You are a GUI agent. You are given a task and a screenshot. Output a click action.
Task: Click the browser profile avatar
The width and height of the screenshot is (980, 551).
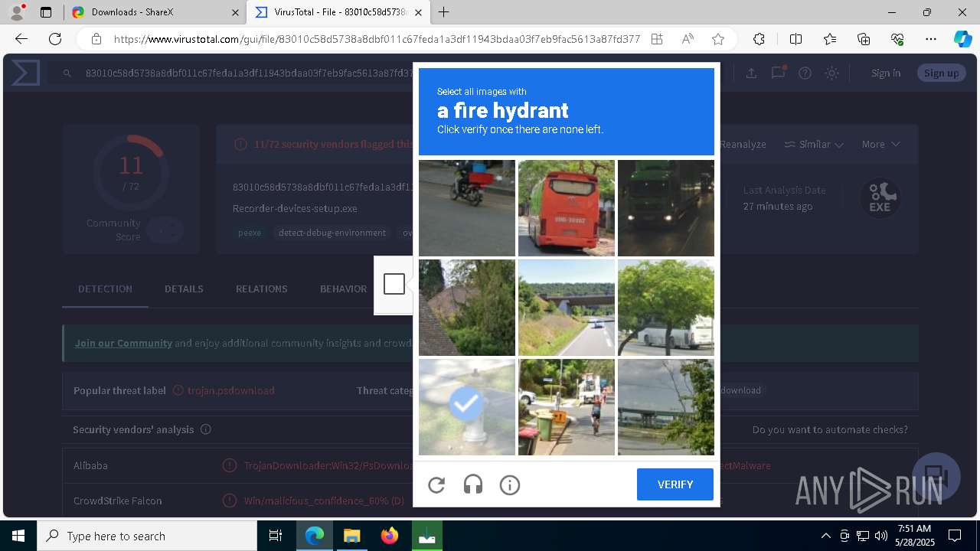coord(17,12)
